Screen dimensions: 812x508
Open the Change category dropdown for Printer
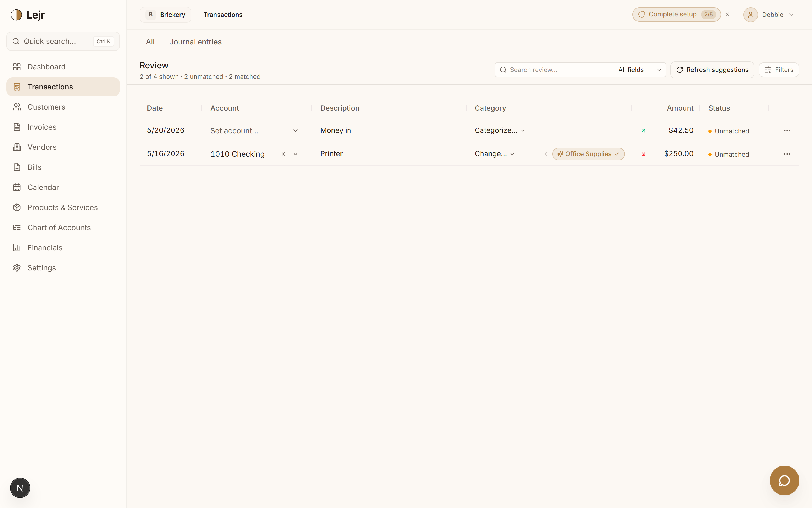tap(495, 153)
